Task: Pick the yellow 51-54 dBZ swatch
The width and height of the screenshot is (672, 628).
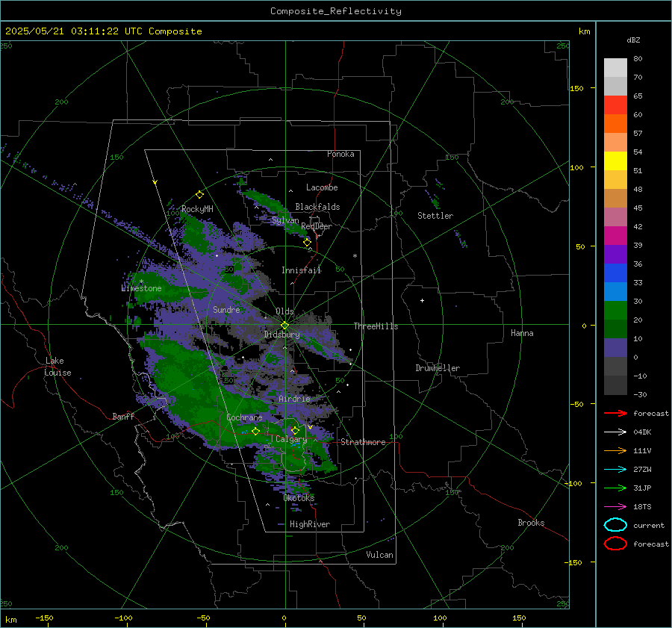Action: (615, 161)
